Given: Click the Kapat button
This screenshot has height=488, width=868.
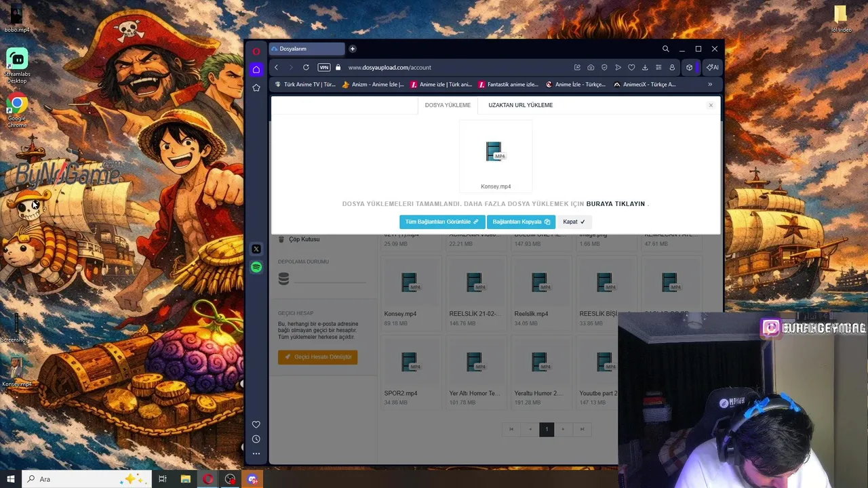Looking at the screenshot, I should pos(574,222).
